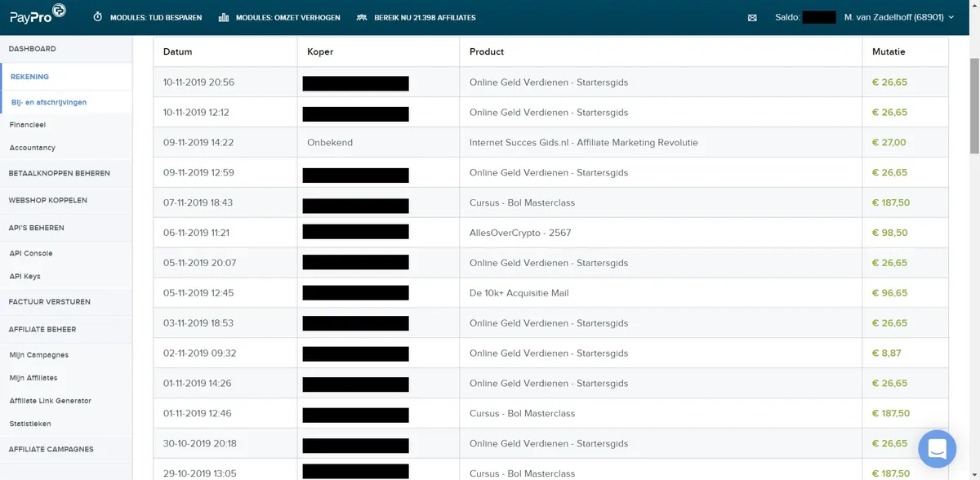Click the Mutatie column header
The height and width of the screenshot is (480, 980).
pyautogui.click(x=889, y=51)
